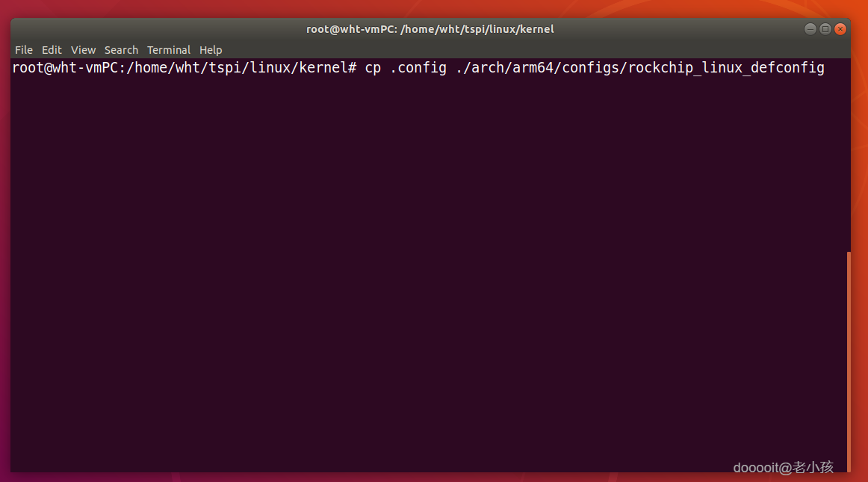Maximize the terminal window

pos(825,29)
